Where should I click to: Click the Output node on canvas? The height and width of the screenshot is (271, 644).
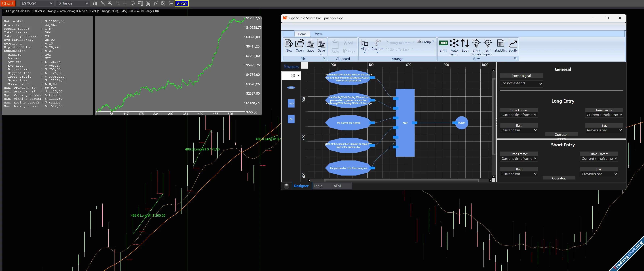pos(461,123)
